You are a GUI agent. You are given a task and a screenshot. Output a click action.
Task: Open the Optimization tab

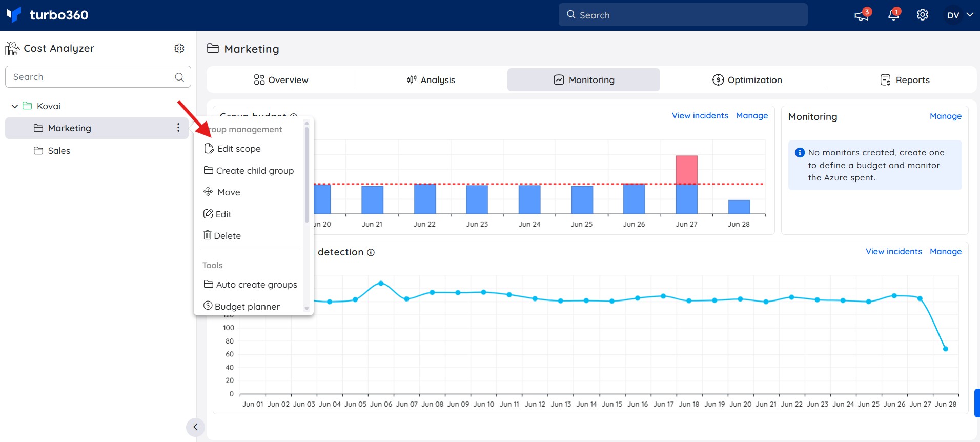[x=747, y=80]
